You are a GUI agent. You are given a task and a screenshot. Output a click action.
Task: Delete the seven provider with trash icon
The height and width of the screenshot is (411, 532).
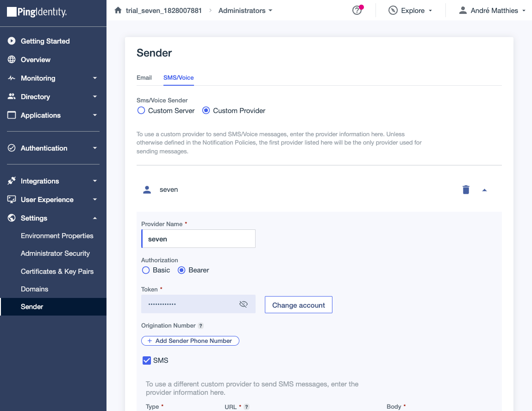(x=466, y=190)
